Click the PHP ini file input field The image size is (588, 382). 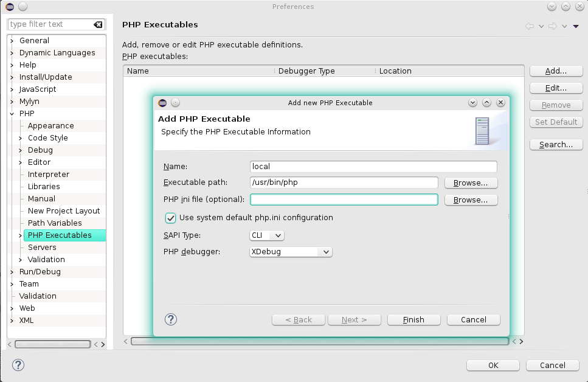344,200
